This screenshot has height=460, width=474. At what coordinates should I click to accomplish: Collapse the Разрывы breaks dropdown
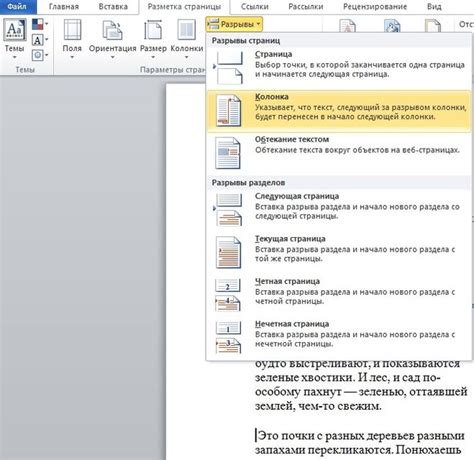coord(234,24)
